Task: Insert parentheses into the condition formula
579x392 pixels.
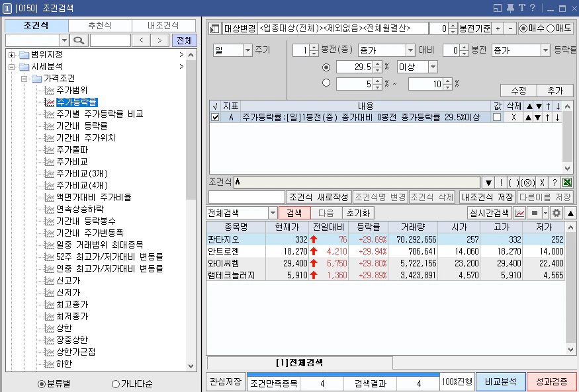Action: (x=515, y=182)
